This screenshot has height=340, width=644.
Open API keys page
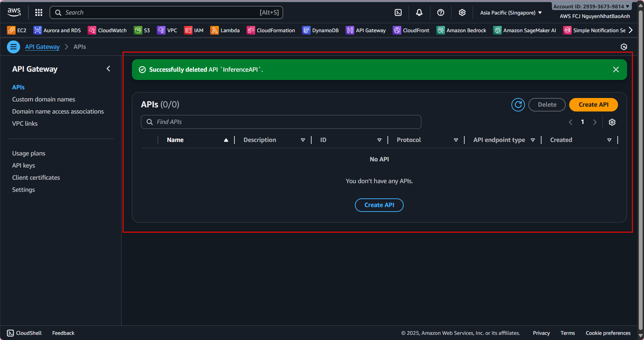24,165
